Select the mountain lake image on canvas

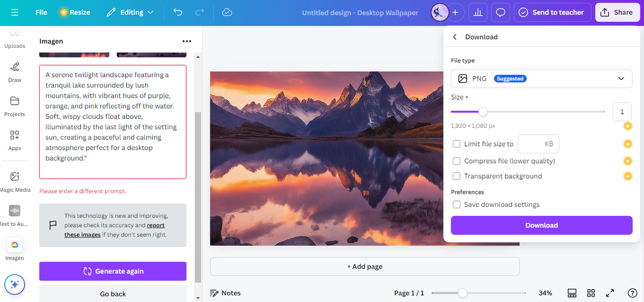327,159
